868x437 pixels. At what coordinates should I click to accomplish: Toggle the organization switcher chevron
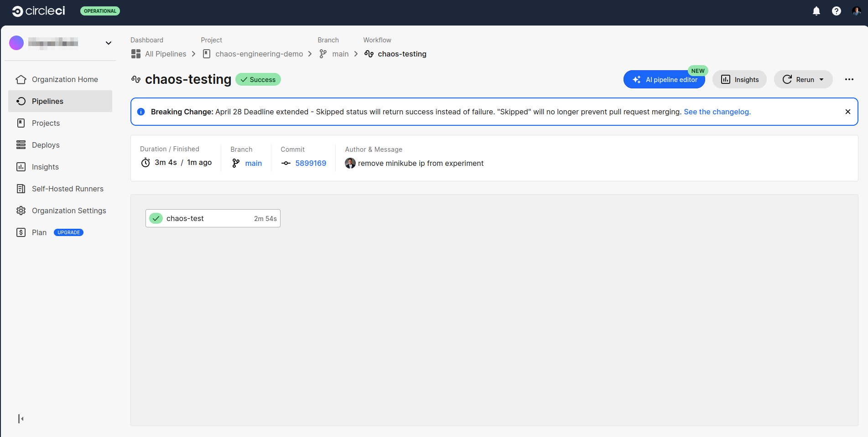tap(108, 43)
